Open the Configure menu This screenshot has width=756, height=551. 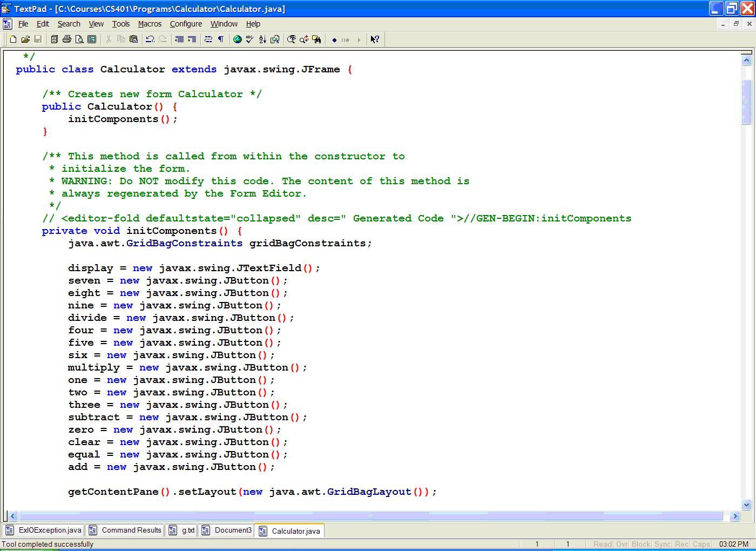186,24
